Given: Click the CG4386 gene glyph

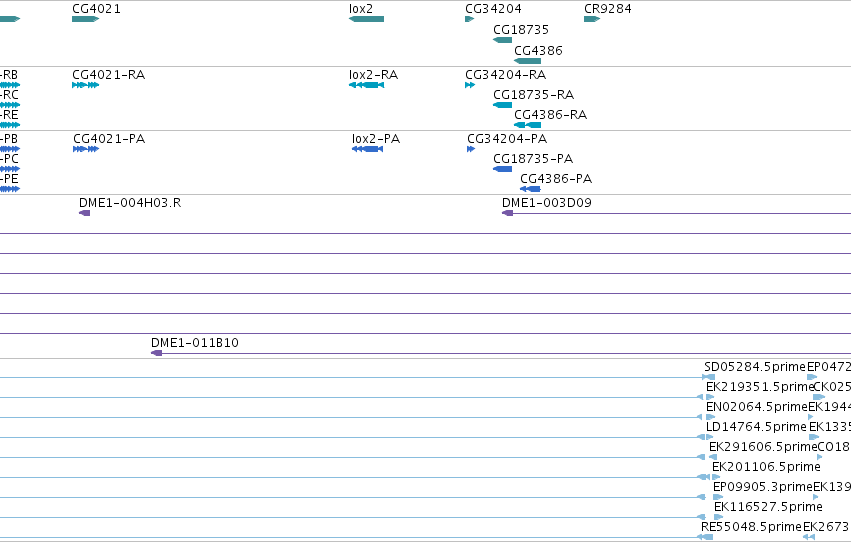Looking at the screenshot, I should click(528, 61).
